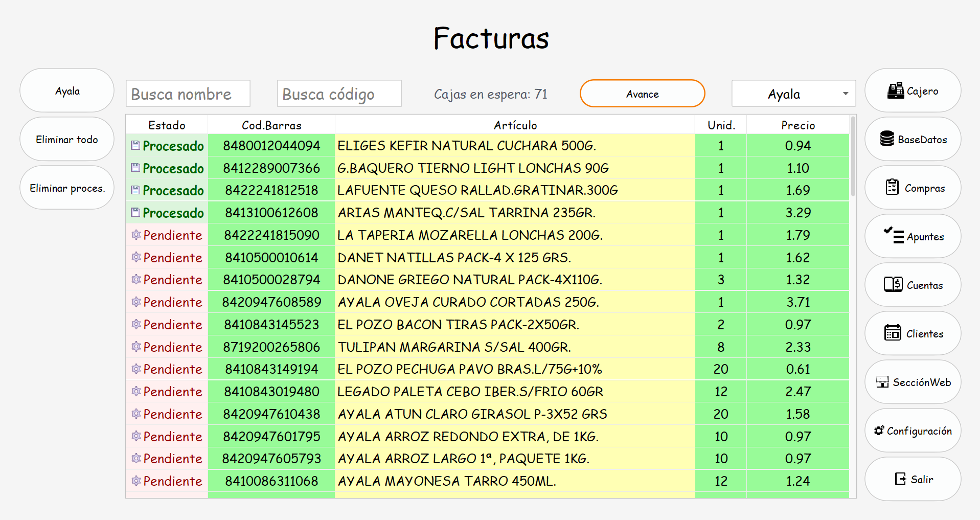Select barcode 8410843149194
This screenshot has height=520, width=980.
tap(271, 369)
